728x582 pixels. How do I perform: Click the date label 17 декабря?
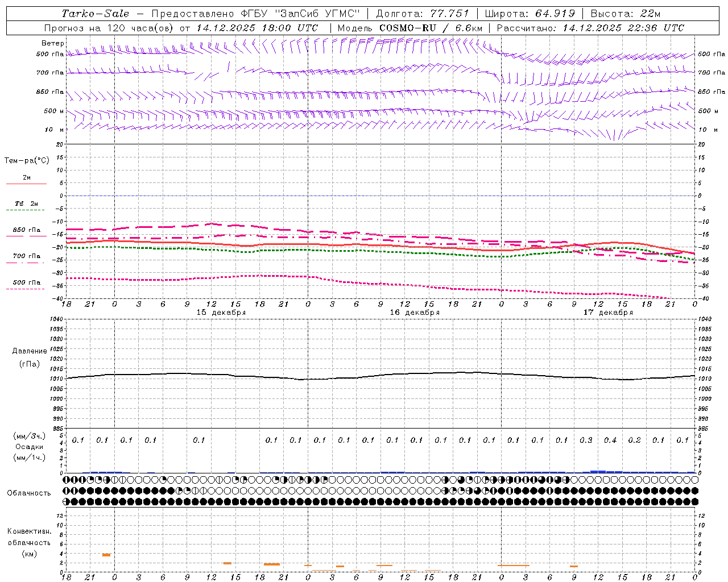(x=608, y=312)
